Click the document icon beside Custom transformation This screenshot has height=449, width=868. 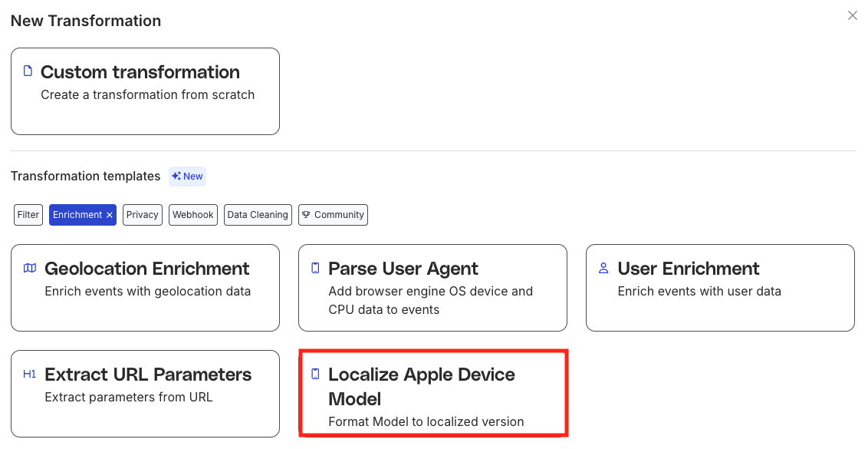point(28,71)
